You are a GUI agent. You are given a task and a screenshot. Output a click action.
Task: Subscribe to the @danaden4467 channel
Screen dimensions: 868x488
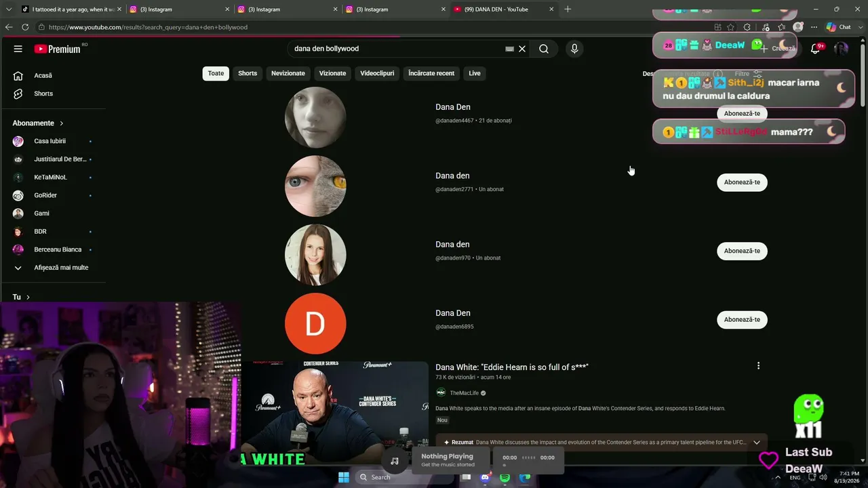coord(742,113)
